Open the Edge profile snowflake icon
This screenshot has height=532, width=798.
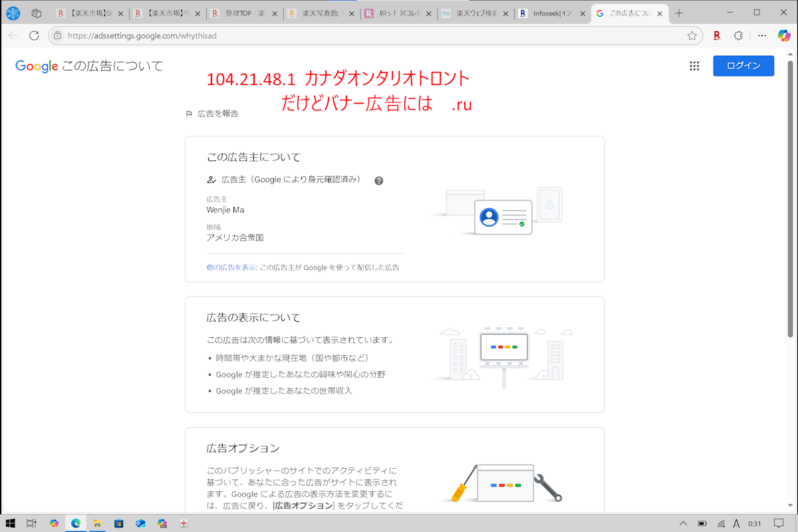(x=13, y=13)
